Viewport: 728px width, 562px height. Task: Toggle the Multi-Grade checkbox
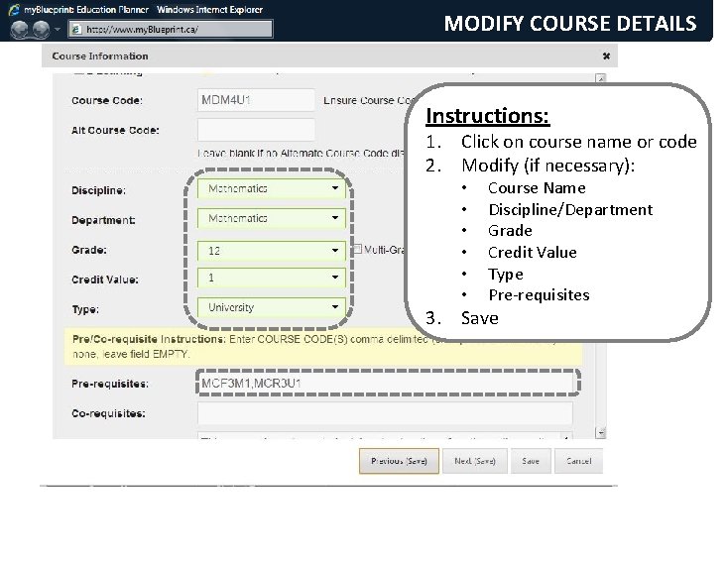(x=357, y=249)
